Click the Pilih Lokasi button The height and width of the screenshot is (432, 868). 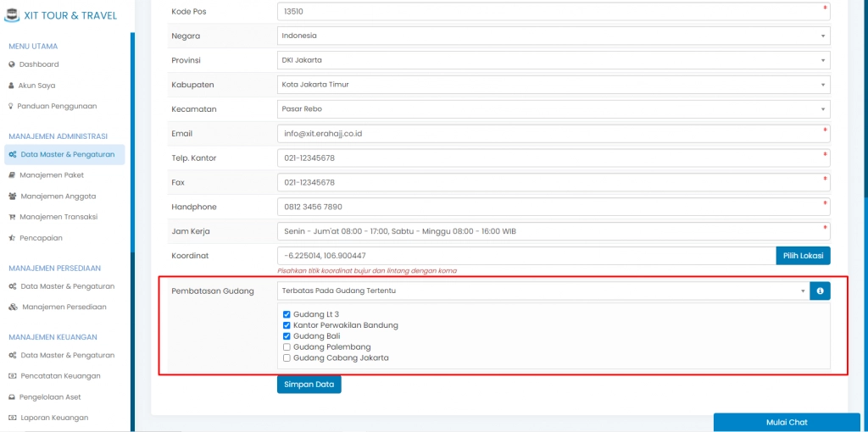[803, 255]
